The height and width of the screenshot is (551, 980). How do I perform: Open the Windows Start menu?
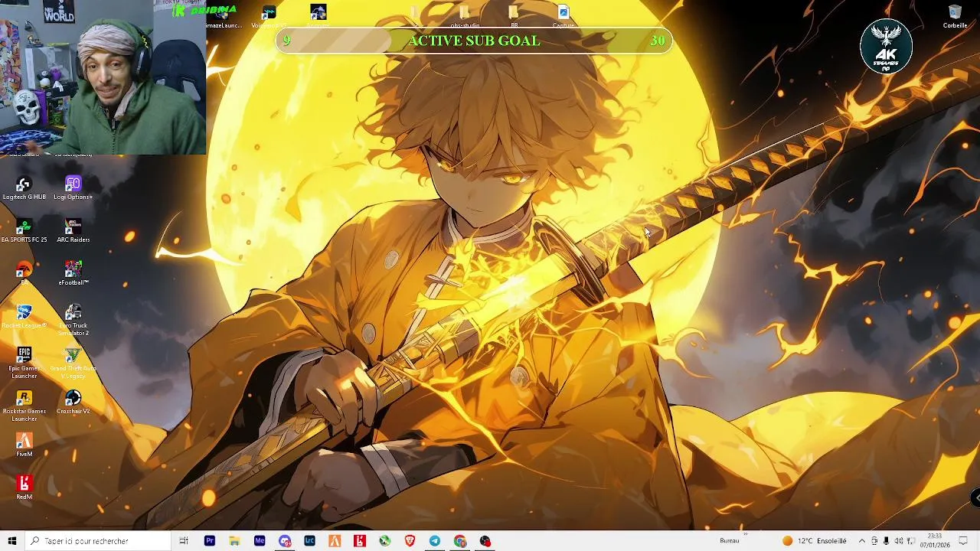[11, 541]
